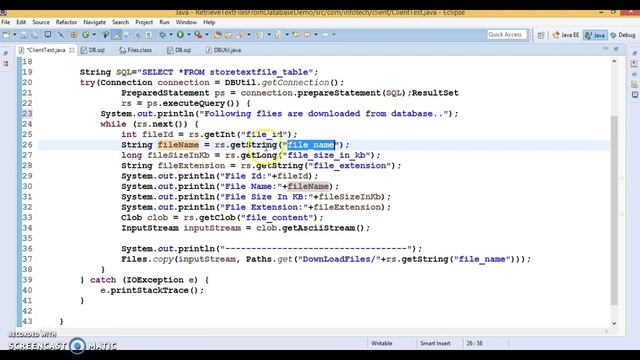Click the New file toolbar icon
The image size is (640, 360).
click(x=7, y=35)
